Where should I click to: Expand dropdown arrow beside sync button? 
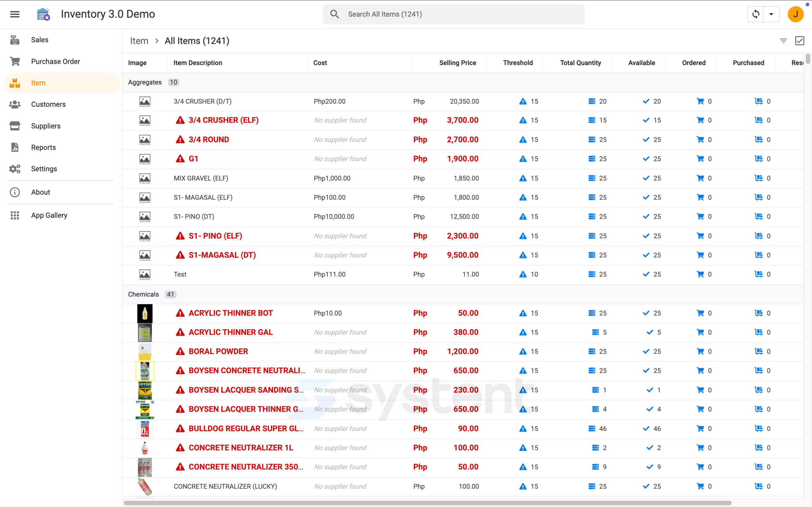coord(771,14)
